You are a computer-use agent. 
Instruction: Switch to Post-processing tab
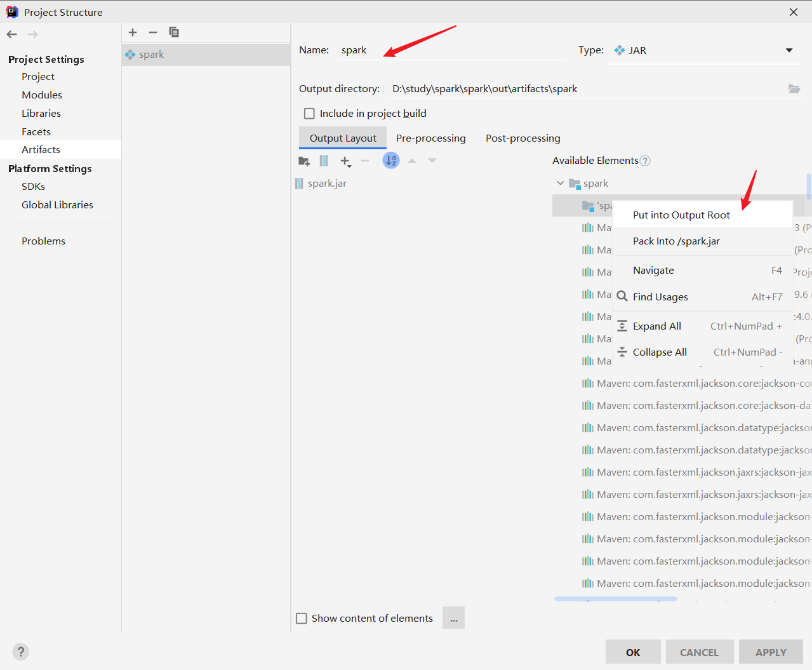(x=523, y=138)
